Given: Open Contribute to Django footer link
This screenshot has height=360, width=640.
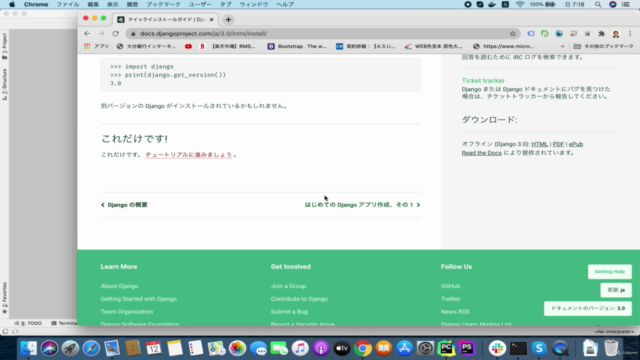Looking at the screenshot, I should click(299, 299).
